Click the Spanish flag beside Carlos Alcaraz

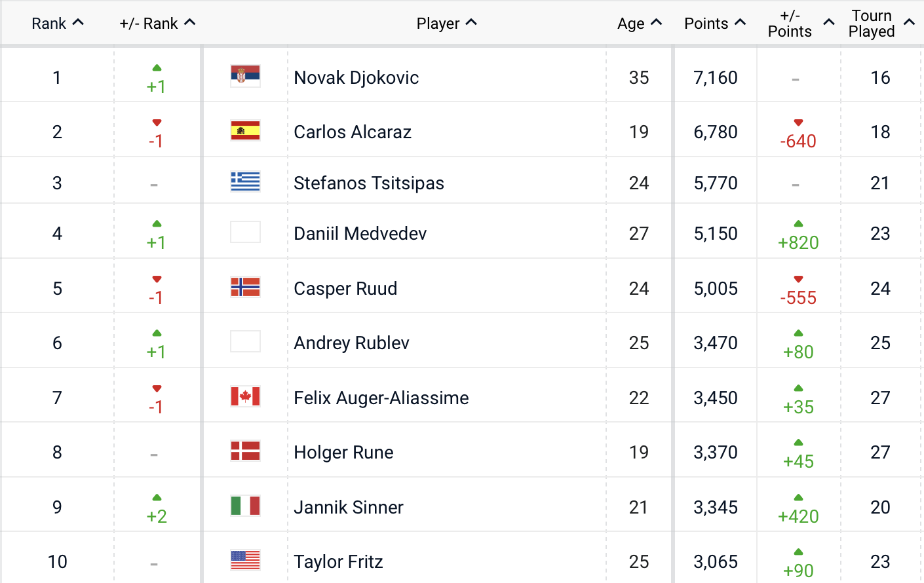click(x=245, y=131)
